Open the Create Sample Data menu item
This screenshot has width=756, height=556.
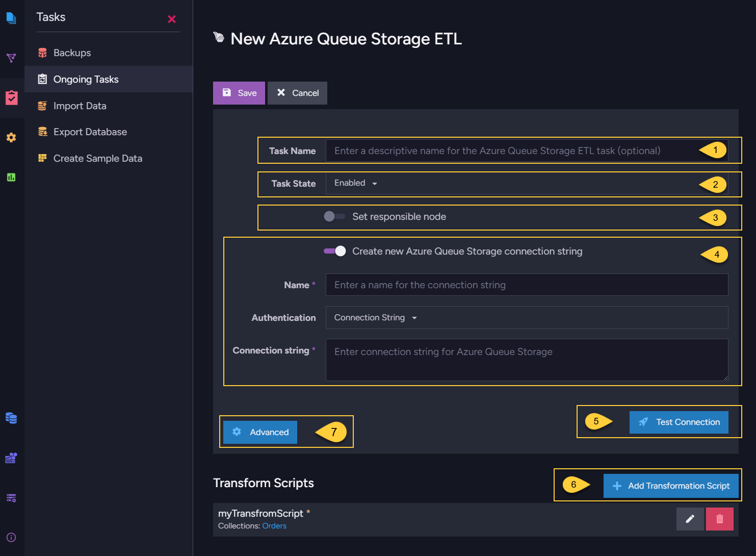tap(109, 158)
